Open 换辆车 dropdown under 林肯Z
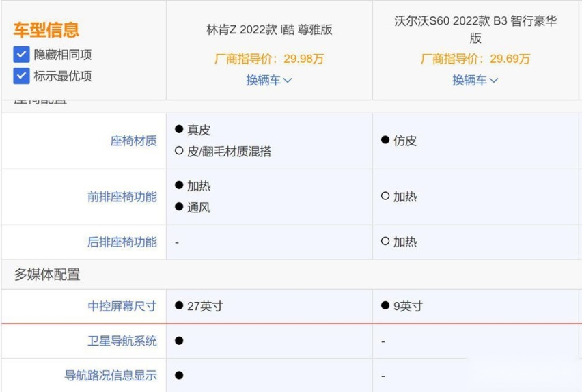Screen dimensions: 582x392 coord(268,80)
